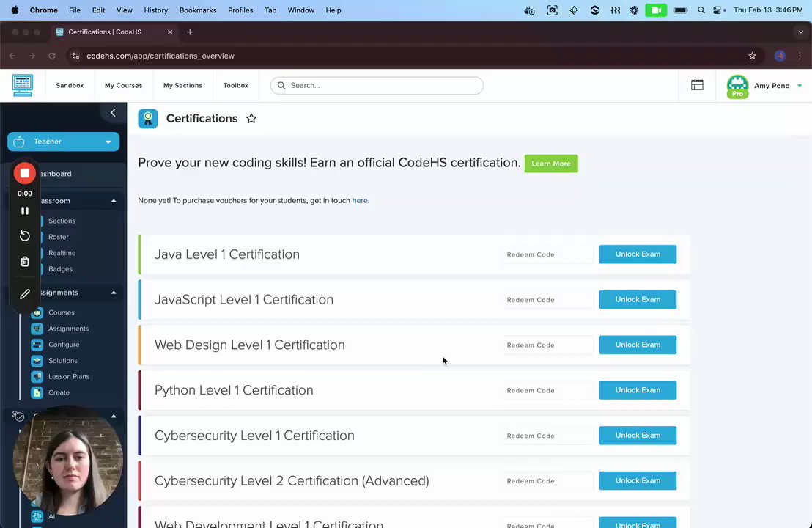Open a new Chrome tab with the plus
Viewport: 812px width, 528px height.
coord(190,32)
